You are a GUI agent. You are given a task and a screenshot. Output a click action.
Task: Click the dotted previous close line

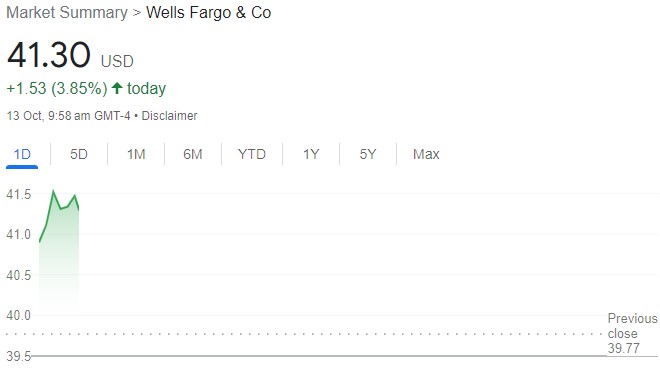point(305,334)
